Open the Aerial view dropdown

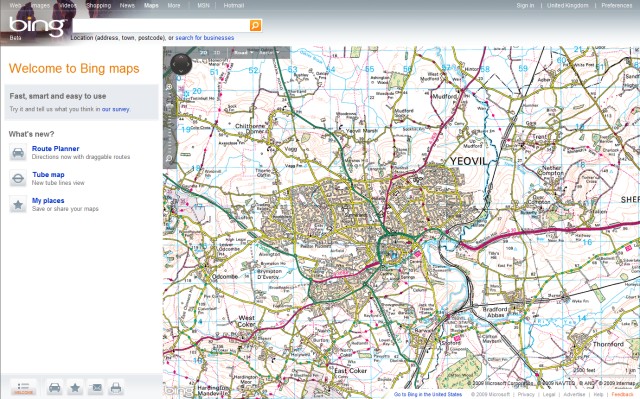click(269, 53)
